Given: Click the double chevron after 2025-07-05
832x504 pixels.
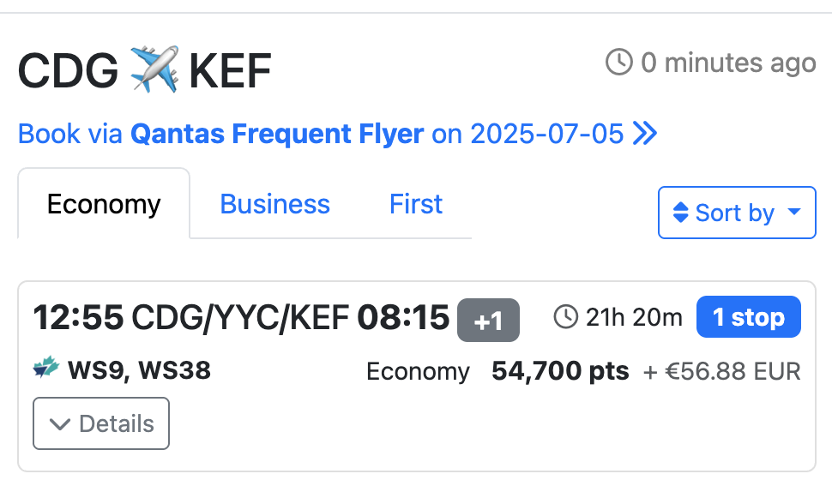Looking at the screenshot, I should (645, 133).
